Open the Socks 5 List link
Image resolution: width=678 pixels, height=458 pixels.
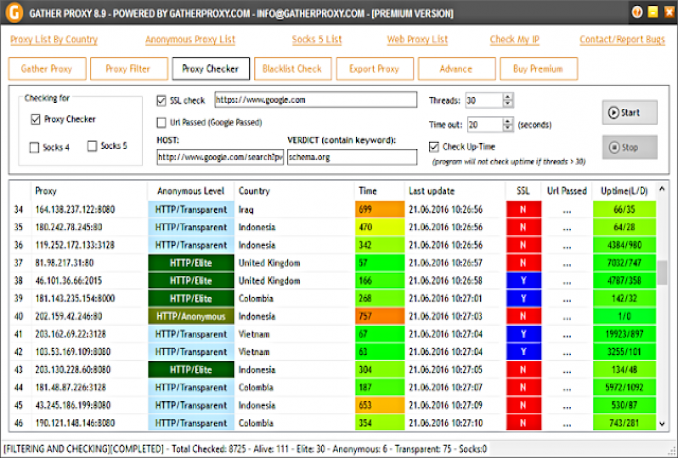click(317, 40)
